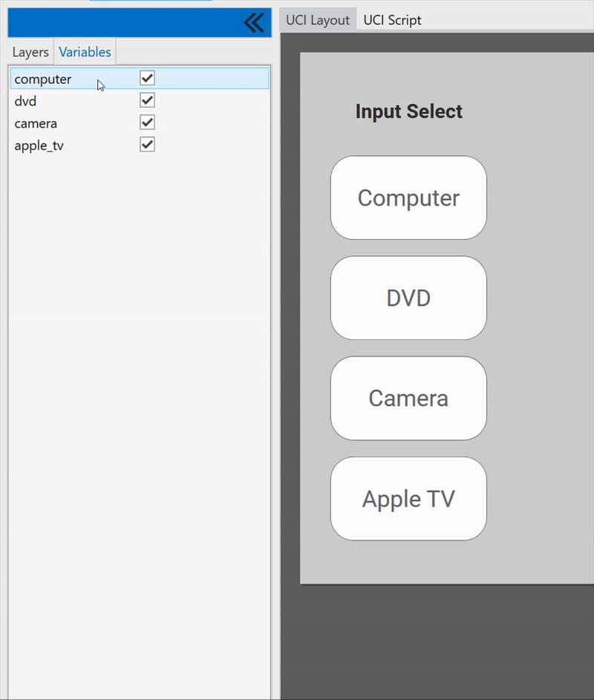
Task: Collapse the left panel with double chevron
Action: pyautogui.click(x=253, y=23)
